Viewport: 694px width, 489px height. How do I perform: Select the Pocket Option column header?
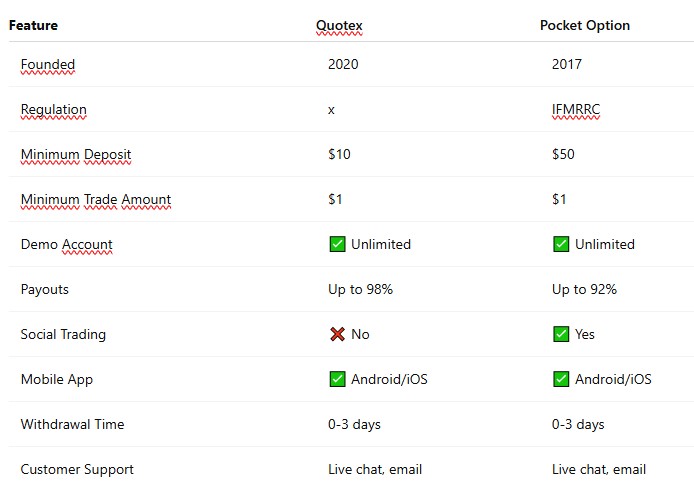585,26
